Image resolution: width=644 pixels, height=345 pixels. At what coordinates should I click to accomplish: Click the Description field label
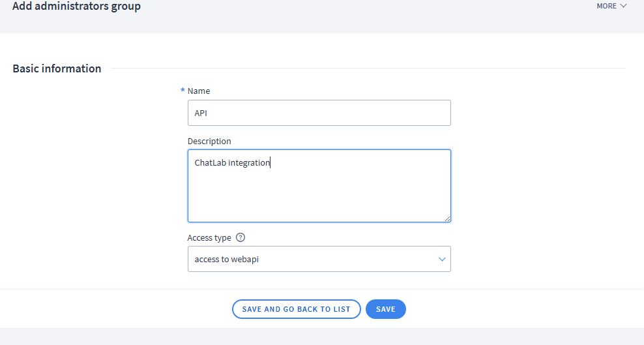coord(209,142)
